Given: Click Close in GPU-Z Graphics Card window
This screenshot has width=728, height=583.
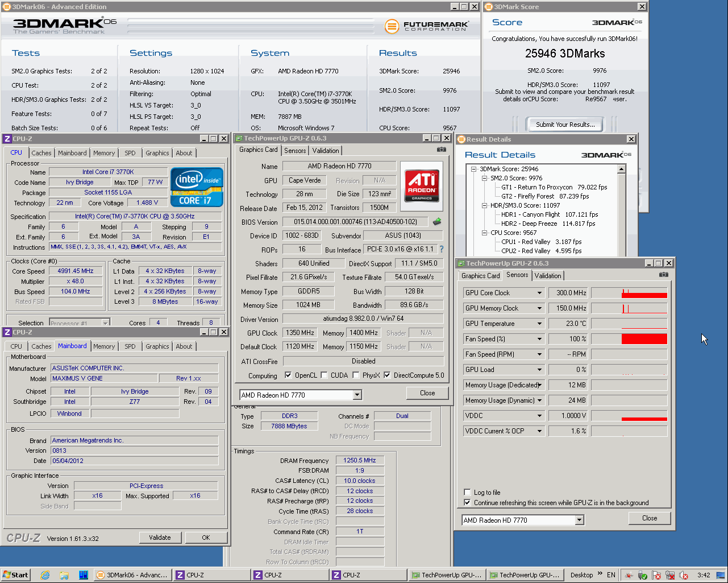Looking at the screenshot, I should pyautogui.click(x=427, y=393).
